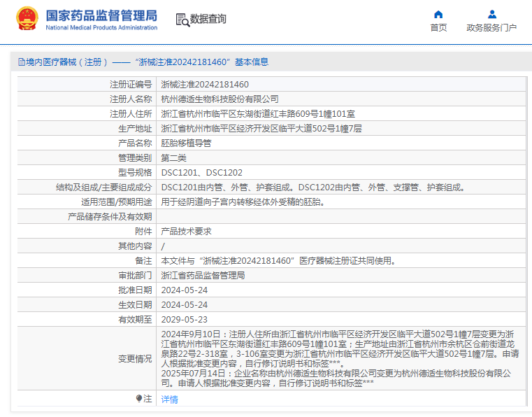The width and height of the screenshot is (532, 417).
Task: Click the slash value in 其他内容 row
Action: click(163, 246)
